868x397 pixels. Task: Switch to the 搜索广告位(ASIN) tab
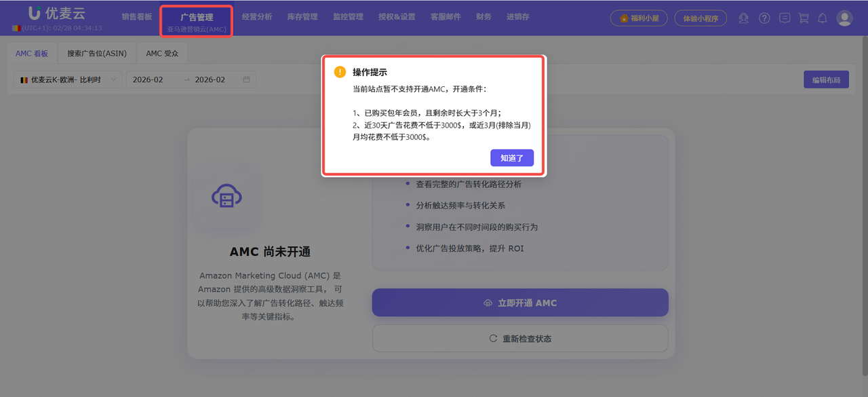tap(96, 53)
